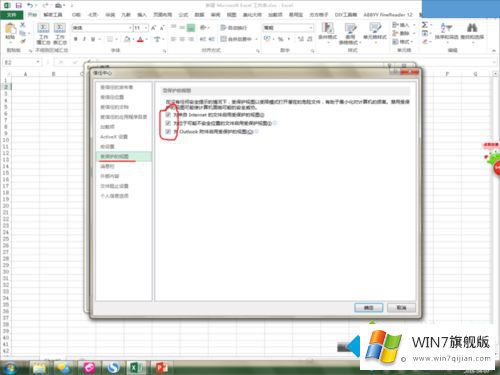The width and height of the screenshot is (500, 375).
Task: Increase font size with the larger A icon
Action: pyautogui.click(x=153, y=28)
